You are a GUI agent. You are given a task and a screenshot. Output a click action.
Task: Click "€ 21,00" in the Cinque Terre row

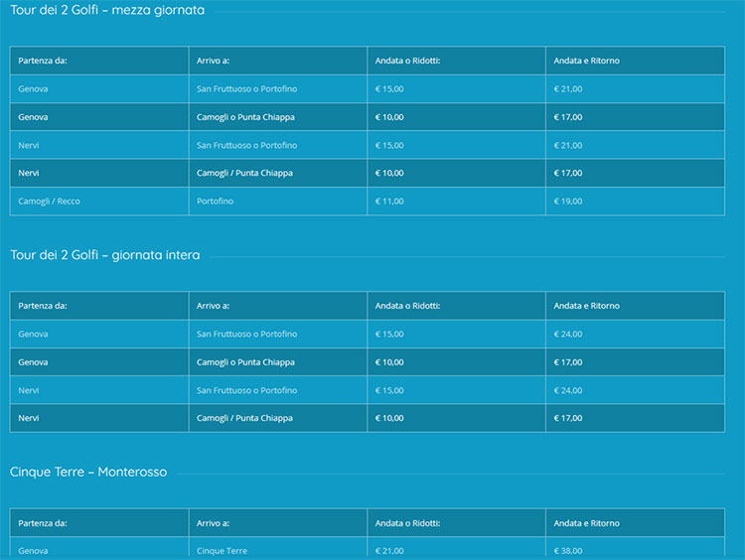click(x=389, y=551)
